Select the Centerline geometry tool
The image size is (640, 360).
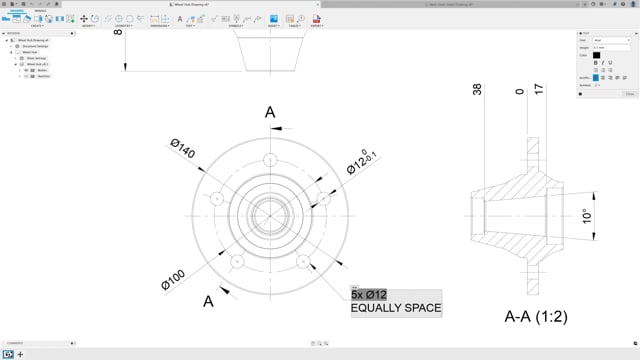tap(108, 19)
